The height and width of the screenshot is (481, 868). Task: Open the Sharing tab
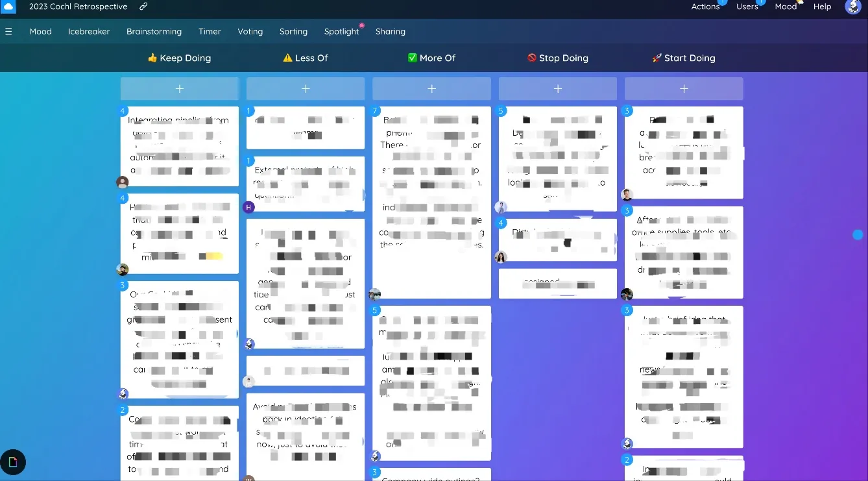click(390, 31)
